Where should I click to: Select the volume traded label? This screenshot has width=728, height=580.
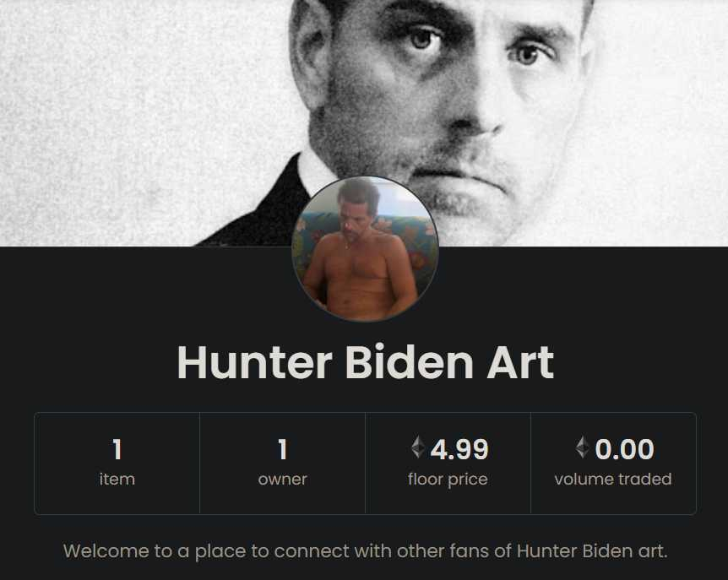(x=613, y=479)
